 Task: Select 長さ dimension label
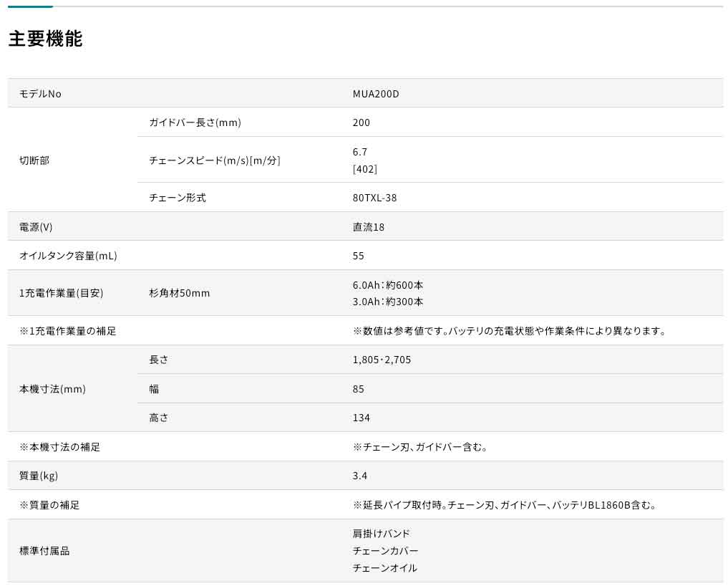pos(159,360)
